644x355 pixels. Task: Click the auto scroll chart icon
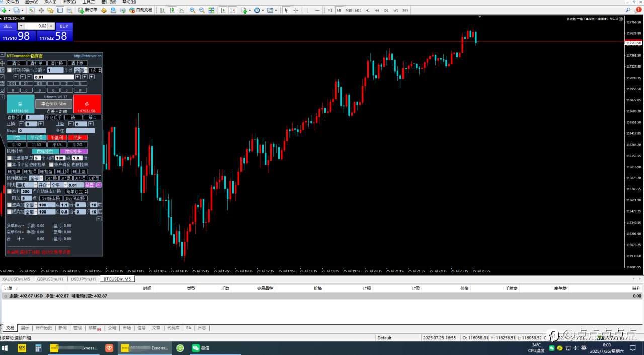[223, 10]
